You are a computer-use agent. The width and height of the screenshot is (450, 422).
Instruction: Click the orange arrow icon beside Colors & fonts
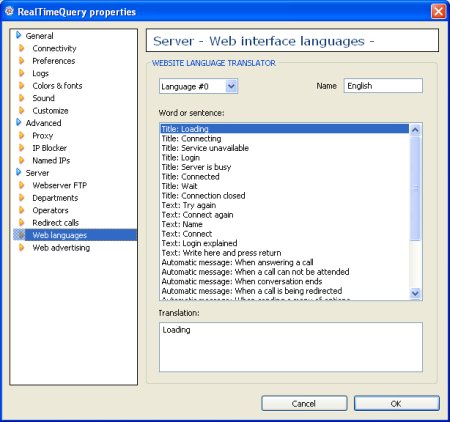pos(22,86)
